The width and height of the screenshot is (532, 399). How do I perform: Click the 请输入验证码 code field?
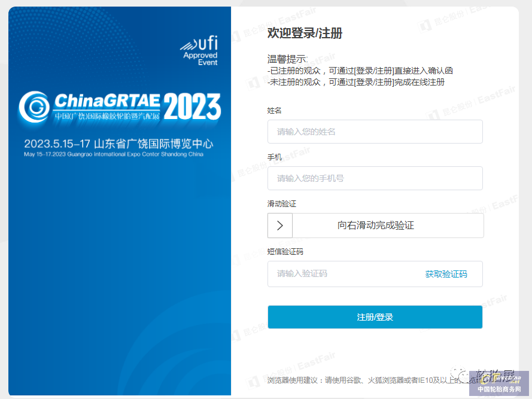335,273
